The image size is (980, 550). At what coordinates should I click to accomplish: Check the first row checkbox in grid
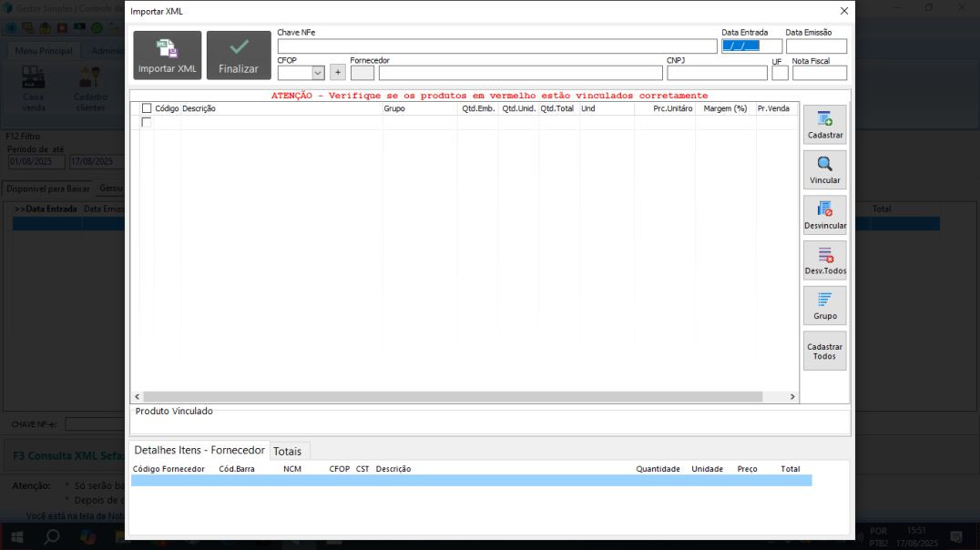(x=147, y=122)
